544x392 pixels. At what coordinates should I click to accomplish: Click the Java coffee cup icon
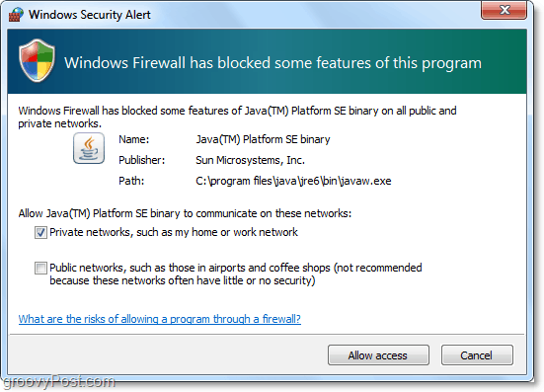tap(89, 148)
